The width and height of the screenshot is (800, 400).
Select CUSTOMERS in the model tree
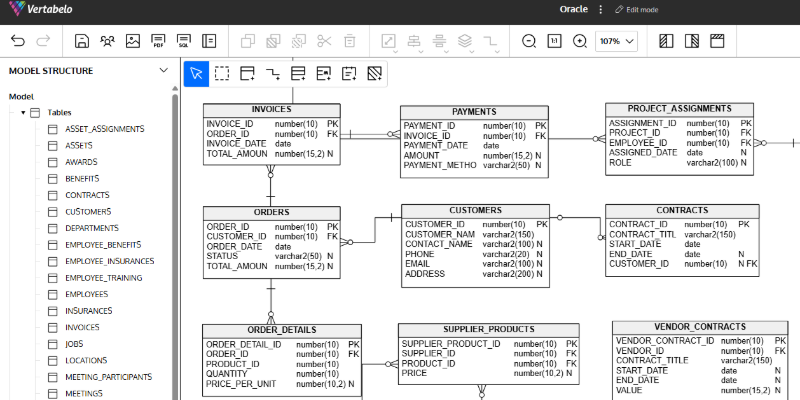(88, 212)
